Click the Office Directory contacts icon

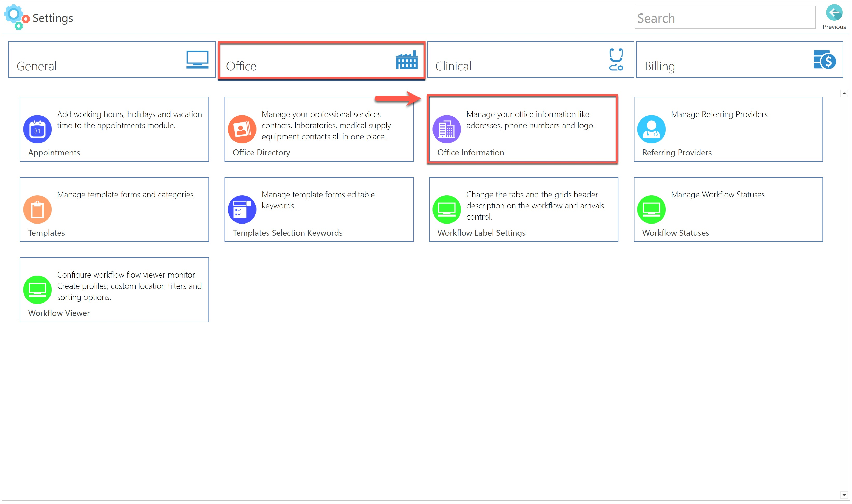pyautogui.click(x=242, y=129)
